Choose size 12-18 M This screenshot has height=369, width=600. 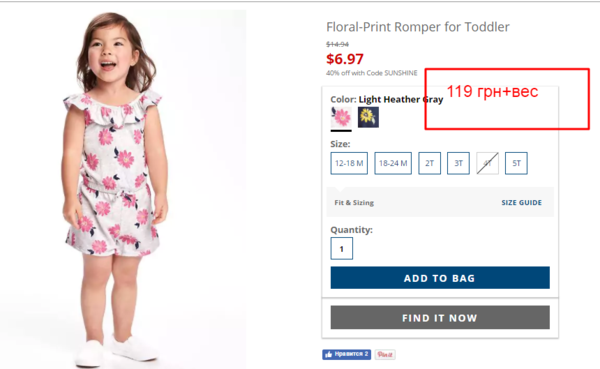[x=349, y=163]
